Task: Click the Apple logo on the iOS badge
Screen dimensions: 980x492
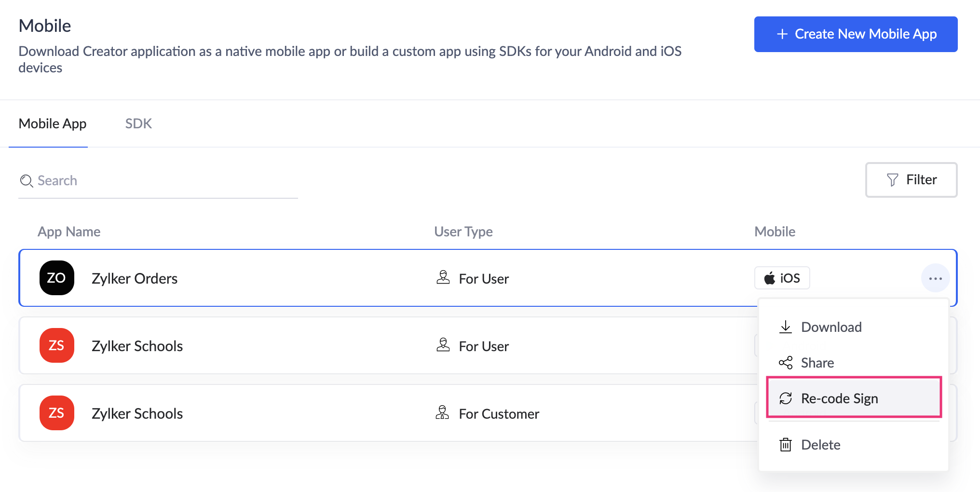Action: point(769,278)
